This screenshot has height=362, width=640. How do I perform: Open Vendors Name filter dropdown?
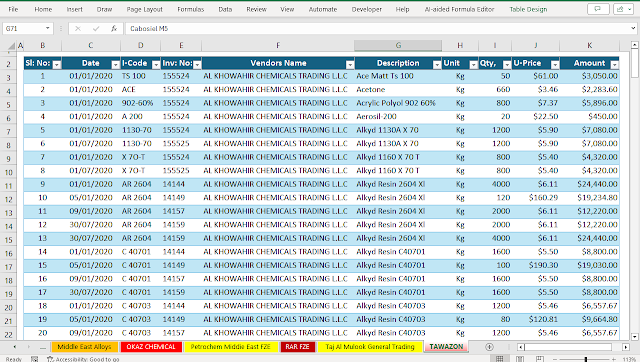click(350, 64)
